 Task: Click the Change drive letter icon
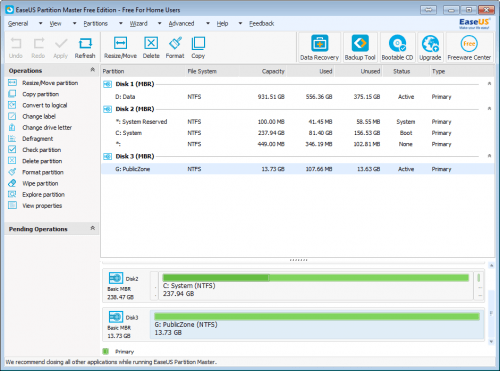[x=12, y=127]
